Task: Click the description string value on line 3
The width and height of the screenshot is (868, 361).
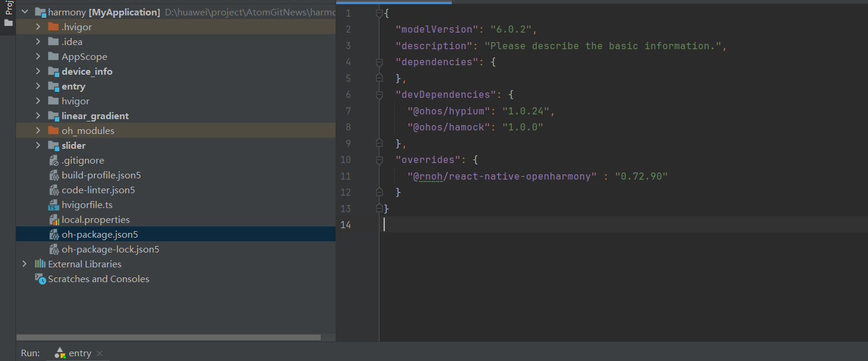Action: 603,46
